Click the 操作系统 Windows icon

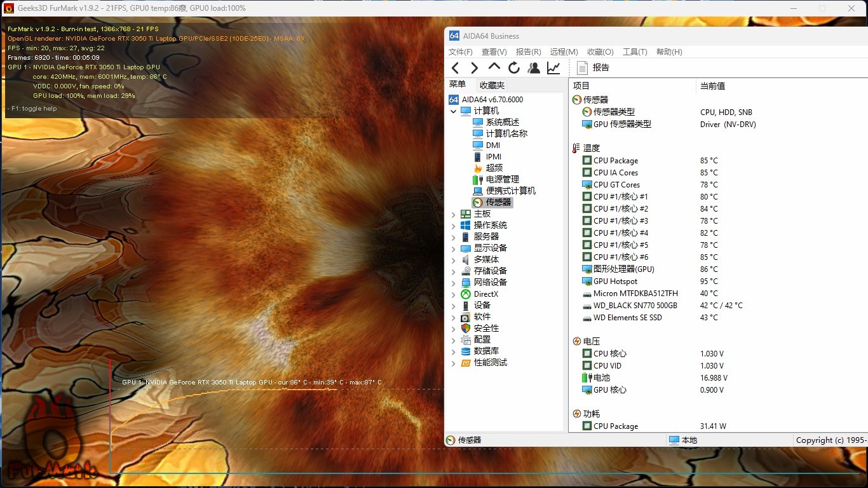point(466,226)
